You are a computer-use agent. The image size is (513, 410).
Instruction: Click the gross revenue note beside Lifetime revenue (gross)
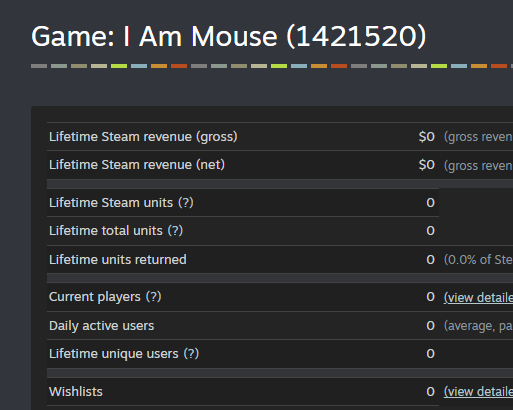click(478, 137)
